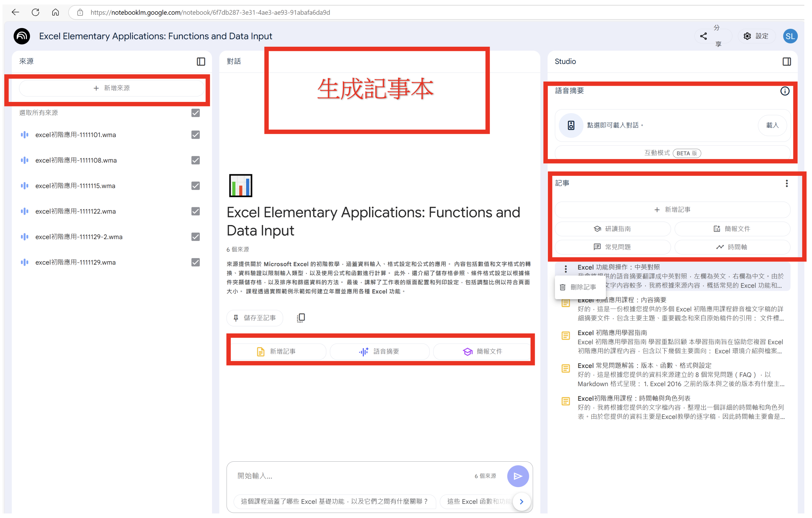The image size is (812, 518).
Task: Click audio icon of excel初階應用-1111108.wma
Action: pos(25,160)
